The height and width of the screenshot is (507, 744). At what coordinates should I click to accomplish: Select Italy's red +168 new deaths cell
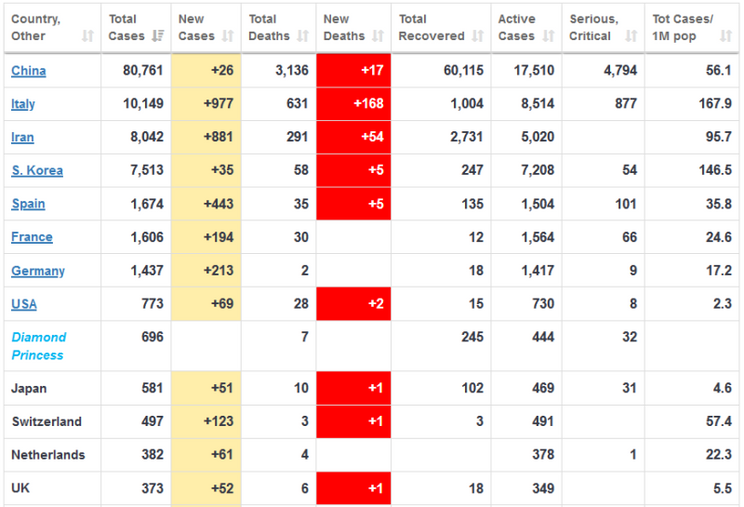pos(353,105)
